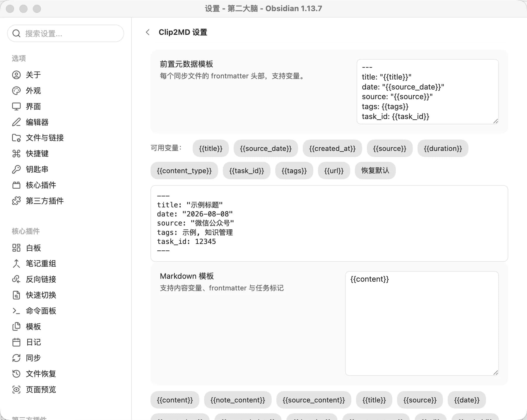Click the 编辑器 pencil icon
Screen dimensions: 527x420
click(x=16, y=122)
